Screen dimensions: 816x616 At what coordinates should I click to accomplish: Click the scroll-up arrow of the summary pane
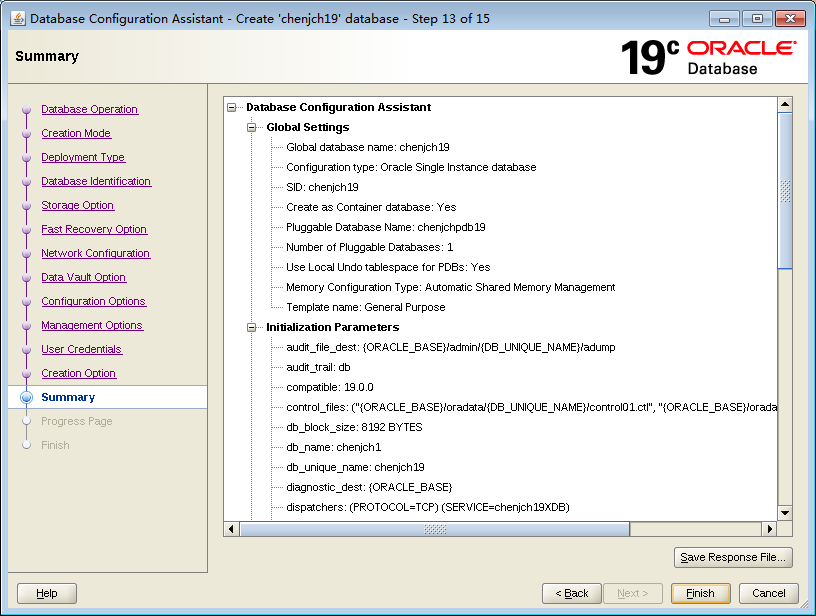(x=786, y=103)
